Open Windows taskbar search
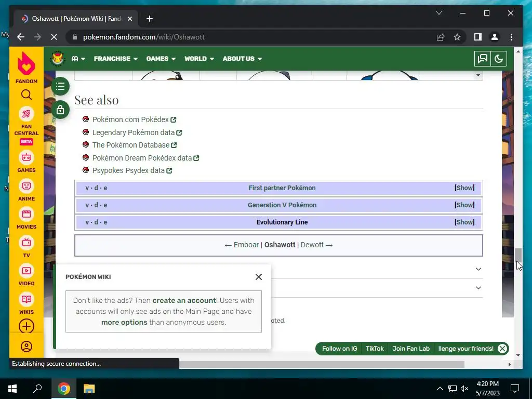 [37, 389]
